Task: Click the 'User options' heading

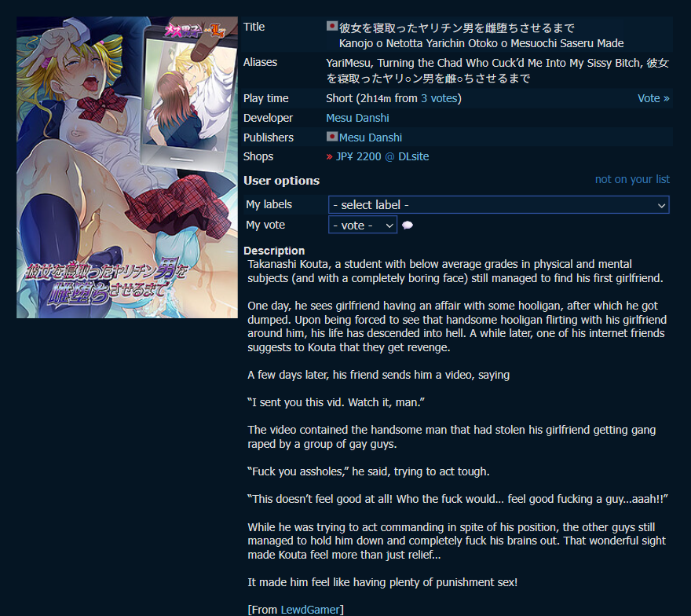Action: 281,181
